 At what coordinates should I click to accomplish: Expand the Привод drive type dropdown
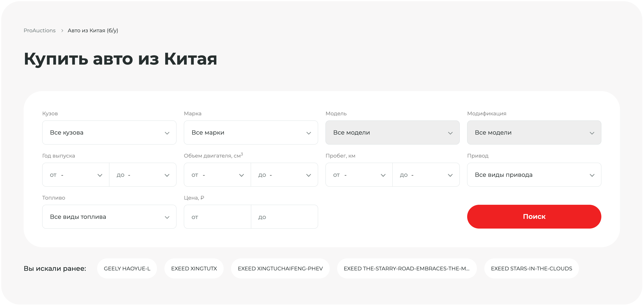pyautogui.click(x=534, y=175)
